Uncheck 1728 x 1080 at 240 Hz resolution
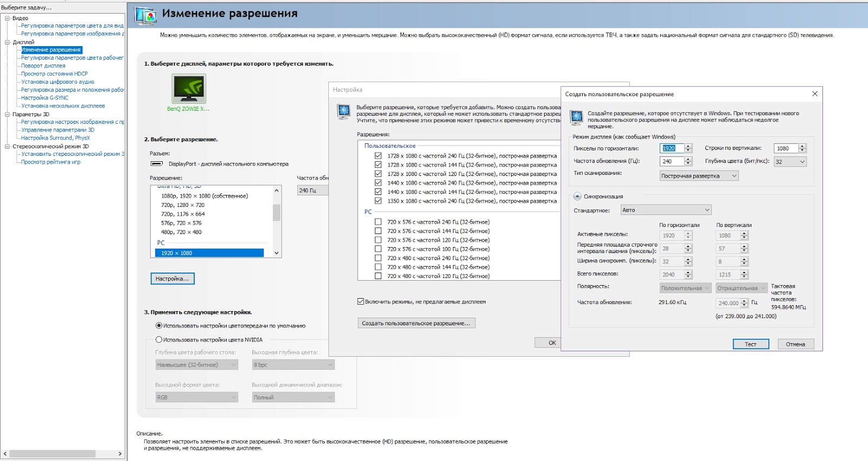Screen dimensions: 868x461 point(378,156)
